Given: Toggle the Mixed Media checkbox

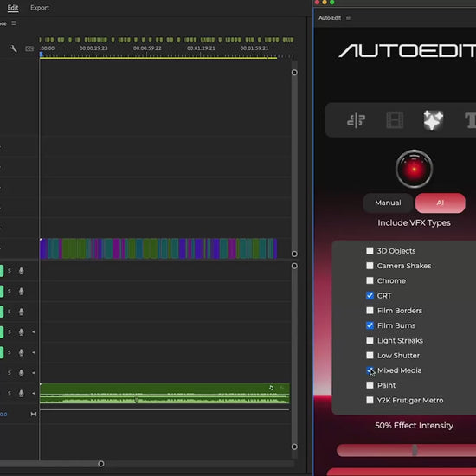Looking at the screenshot, I should 370,370.
